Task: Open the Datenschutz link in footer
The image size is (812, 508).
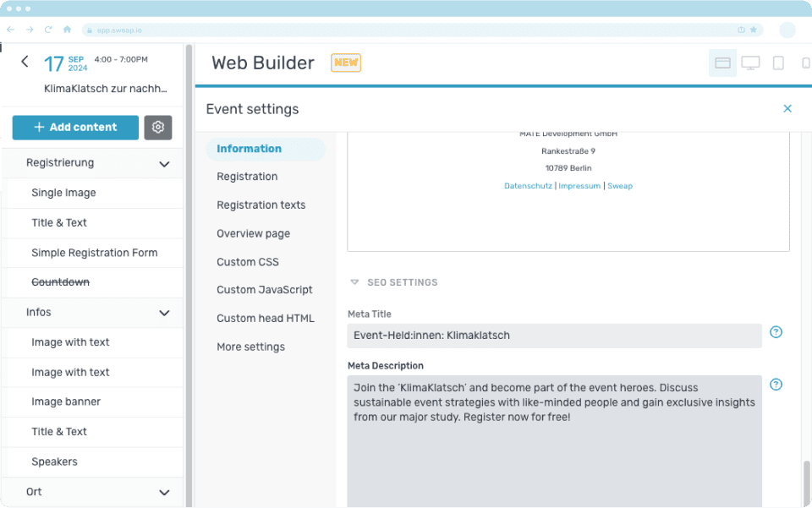Action: point(528,186)
